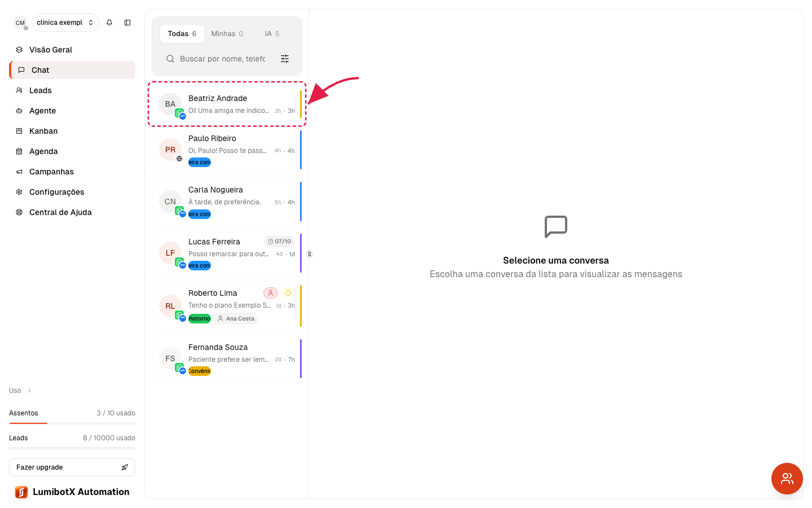Navigate to Agente
This screenshot has height=508, width=812.
pos(72,111)
